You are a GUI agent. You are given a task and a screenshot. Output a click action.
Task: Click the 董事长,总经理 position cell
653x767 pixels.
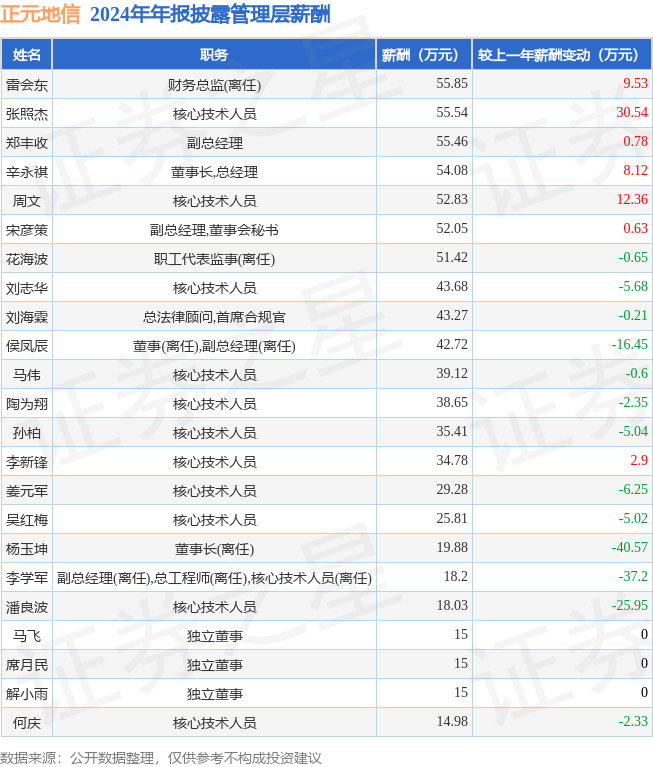[x=214, y=172]
